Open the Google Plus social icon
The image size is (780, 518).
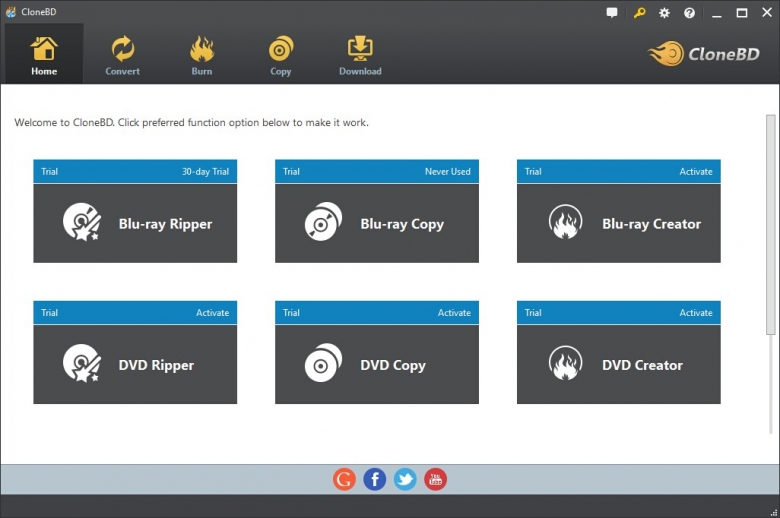[344, 479]
